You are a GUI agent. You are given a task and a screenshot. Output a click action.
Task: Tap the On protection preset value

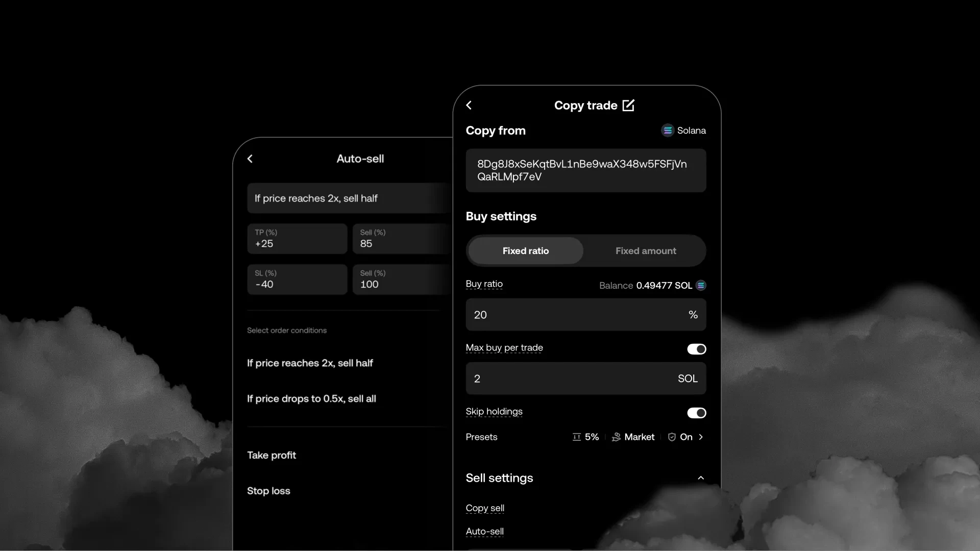coord(686,437)
